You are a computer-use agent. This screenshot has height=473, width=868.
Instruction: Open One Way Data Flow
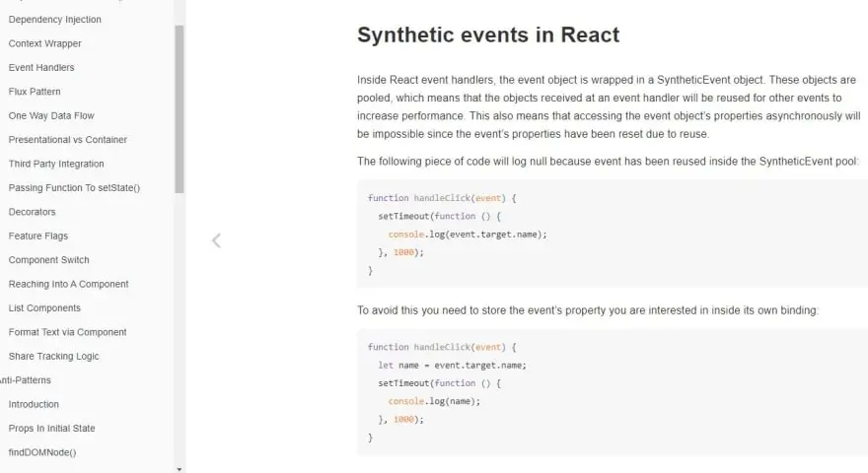(51, 116)
